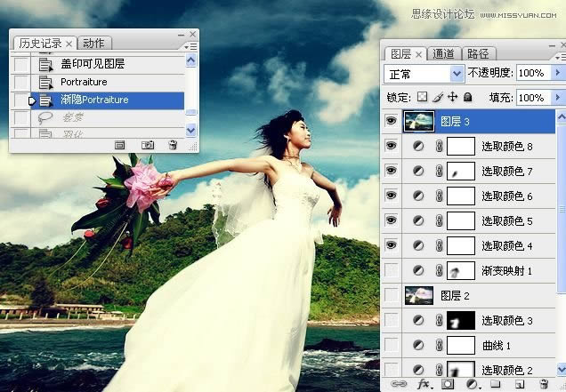The height and width of the screenshot is (392, 566).
Task: Toggle visibility of 选取颜色 8 layer
Action: [x=391, y=146]
